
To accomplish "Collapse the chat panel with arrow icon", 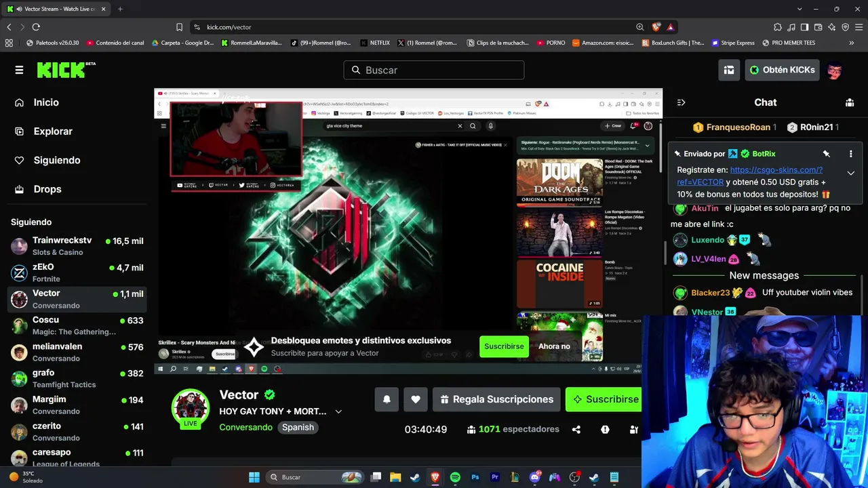I will (681, 102).
